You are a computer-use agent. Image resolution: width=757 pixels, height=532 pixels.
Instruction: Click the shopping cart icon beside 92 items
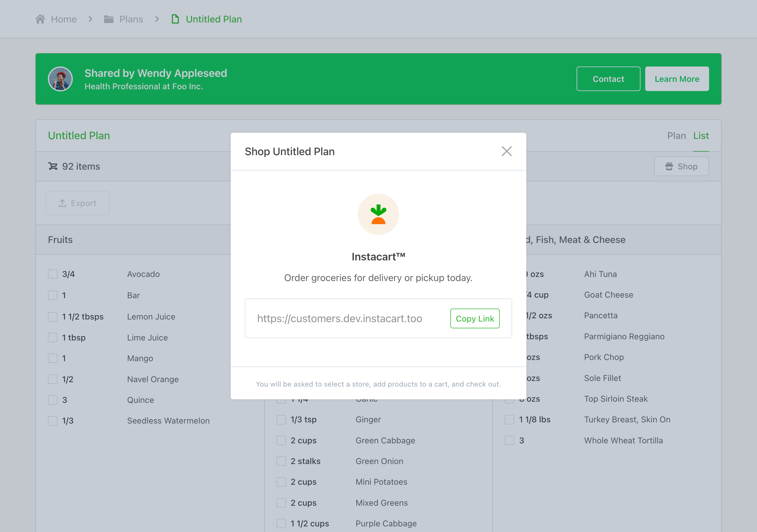(53, 166)
